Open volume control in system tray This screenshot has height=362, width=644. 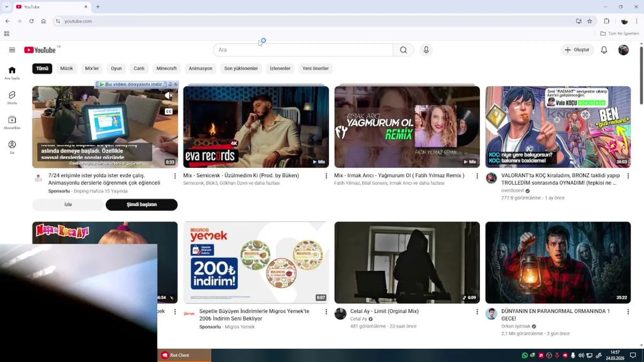[582, 355]
